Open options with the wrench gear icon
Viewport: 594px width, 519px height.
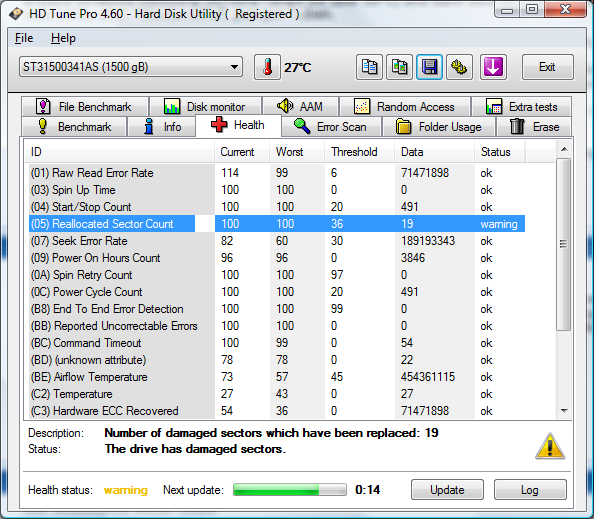459,67
